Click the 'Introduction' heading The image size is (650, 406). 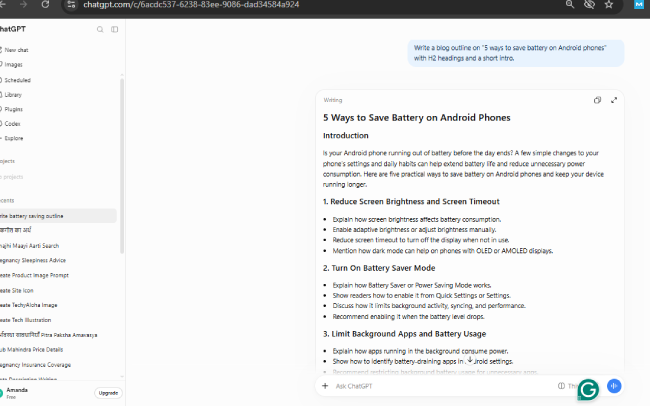(345, 136)
